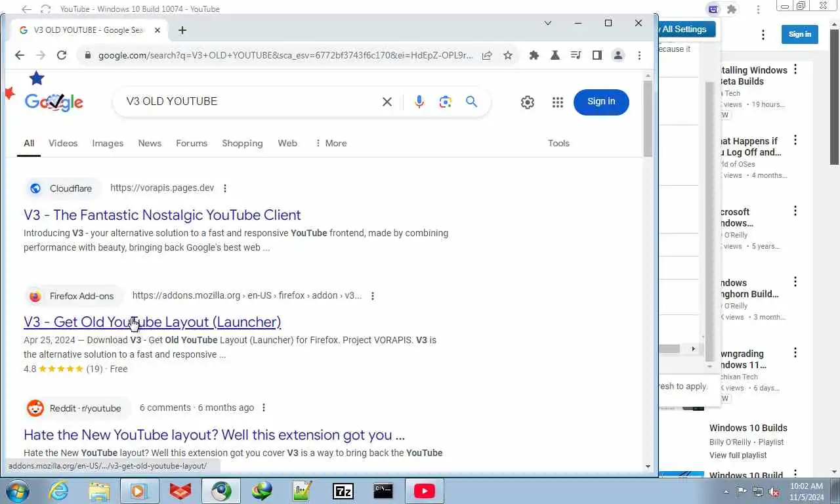840x504 pixels.
Task: Open options for What Happens if You Log Off video
Action: tap(795, 140)
